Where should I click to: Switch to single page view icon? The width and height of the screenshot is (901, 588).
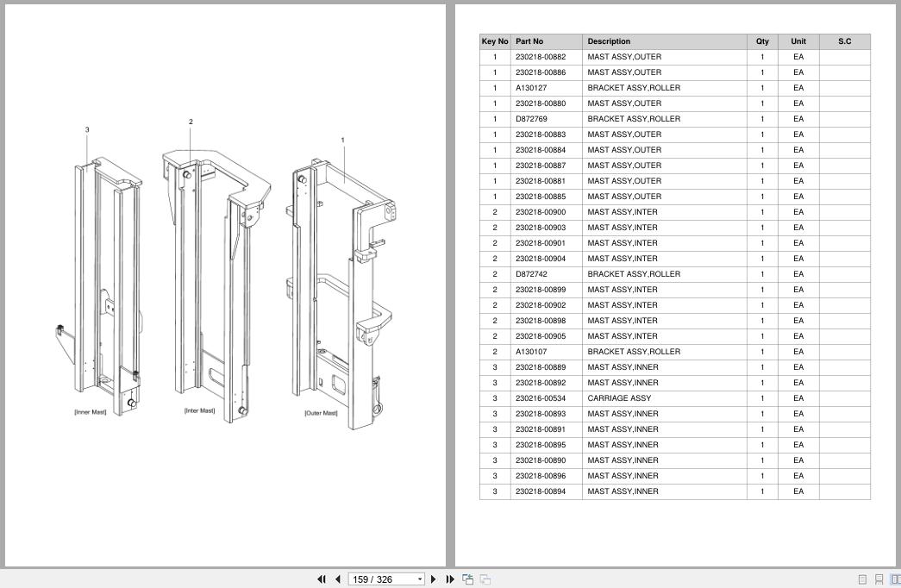click(x=862, y=579)
